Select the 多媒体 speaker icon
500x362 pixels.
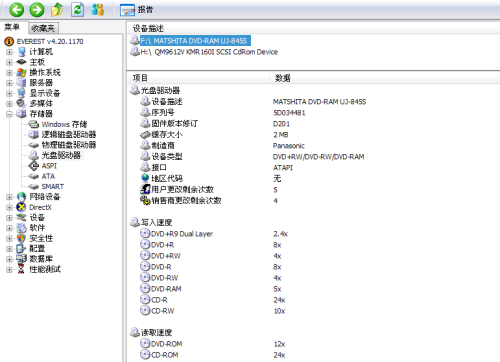click(21, 103)
